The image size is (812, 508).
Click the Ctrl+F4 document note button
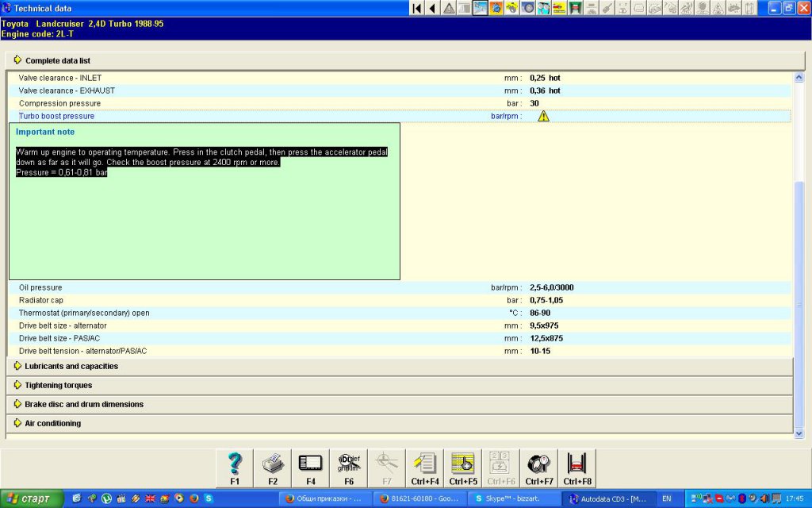425,468
